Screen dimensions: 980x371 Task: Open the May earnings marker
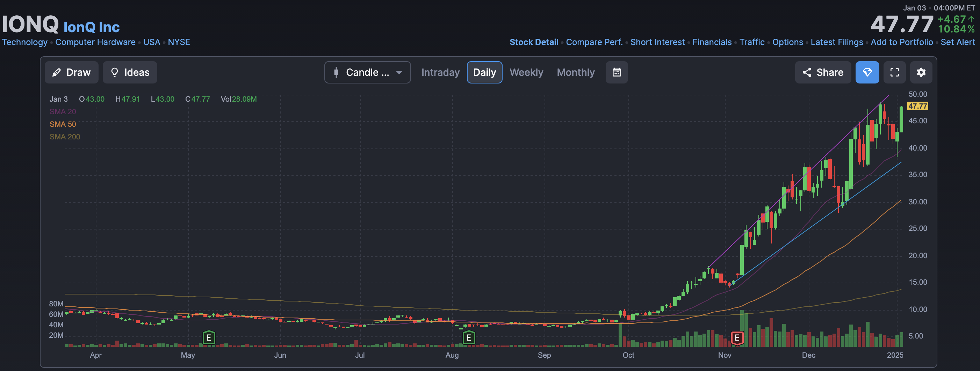pyautogui.click(x=209, y=337)
